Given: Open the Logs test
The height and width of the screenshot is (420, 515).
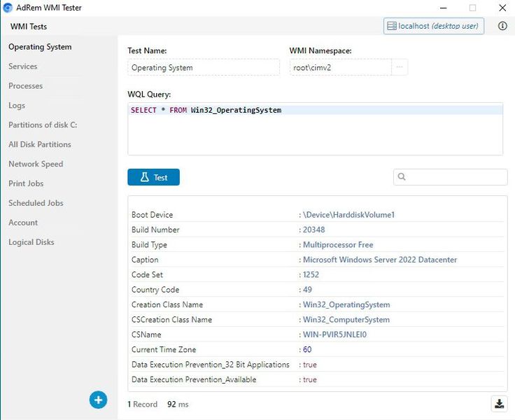Looking at the screenshot, I should [x=17, y=106].
